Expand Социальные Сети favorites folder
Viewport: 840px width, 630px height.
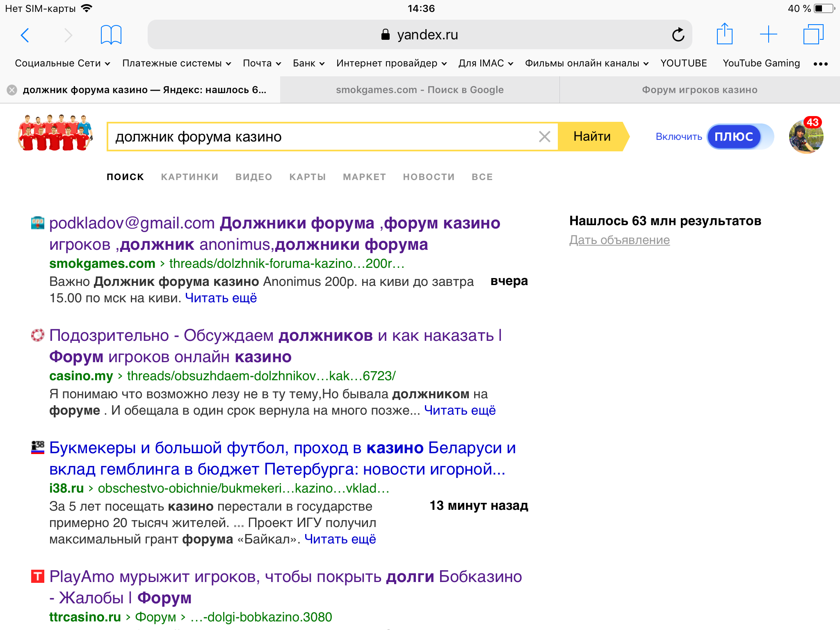pyautogui.click(x=62, y=63)
